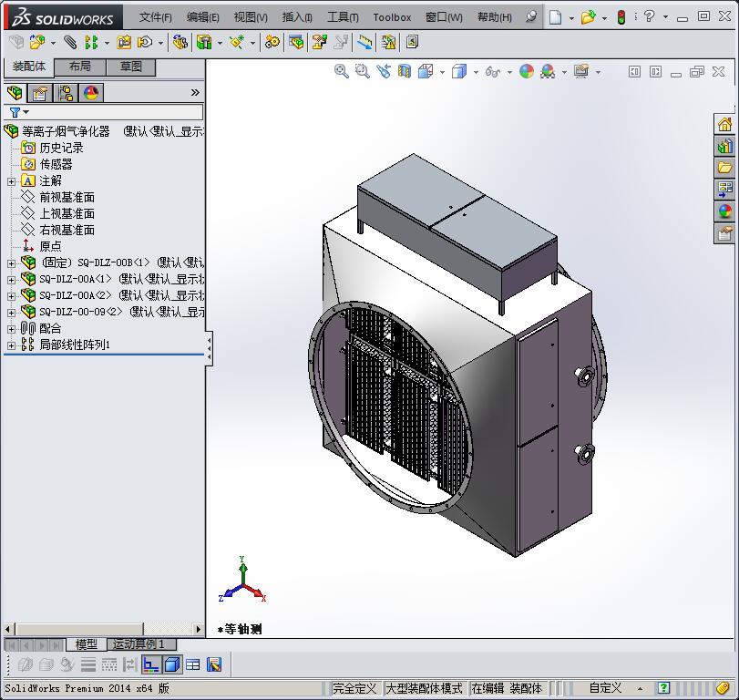Expand the SQ-DLZ-00-09<2> component
The image size is (739, 700).
point(11,313)
